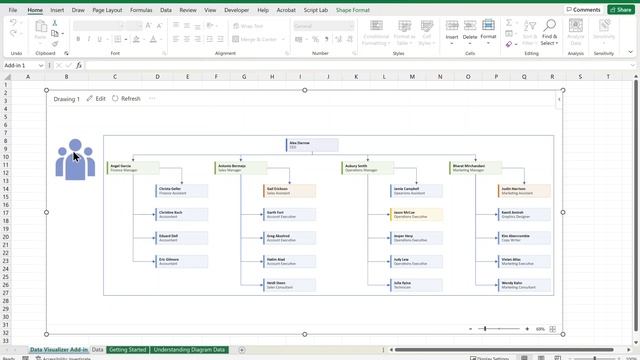Click the Format cells icon
Viewport: 640px width, 360px height.
click(x=488, y=25)
